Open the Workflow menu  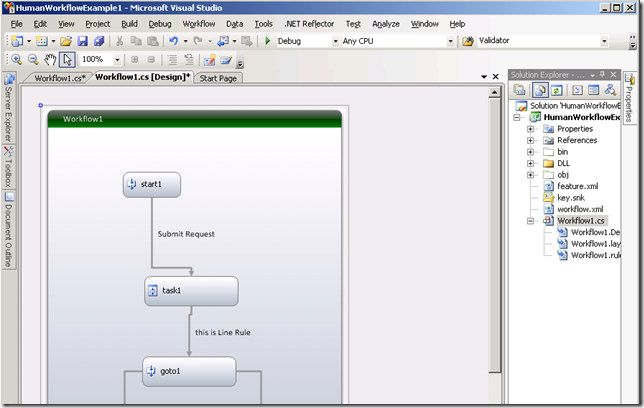click(x=199, y=24)
